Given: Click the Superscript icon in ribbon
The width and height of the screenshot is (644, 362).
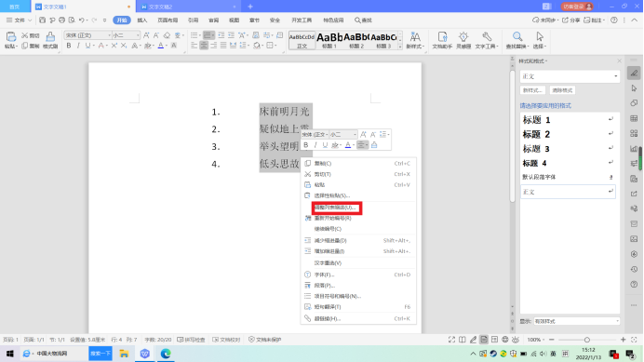Looking at the screenshot, I should pos(114,46).
